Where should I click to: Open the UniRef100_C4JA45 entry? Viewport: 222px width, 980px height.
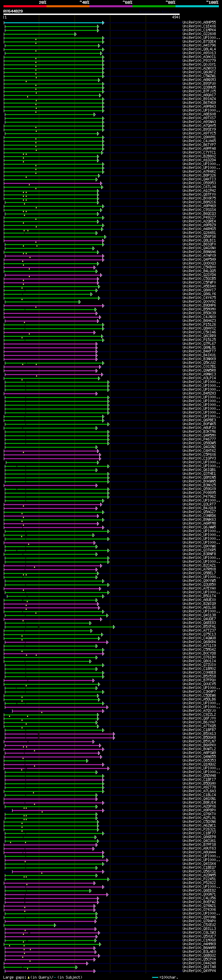pos(199,141)
